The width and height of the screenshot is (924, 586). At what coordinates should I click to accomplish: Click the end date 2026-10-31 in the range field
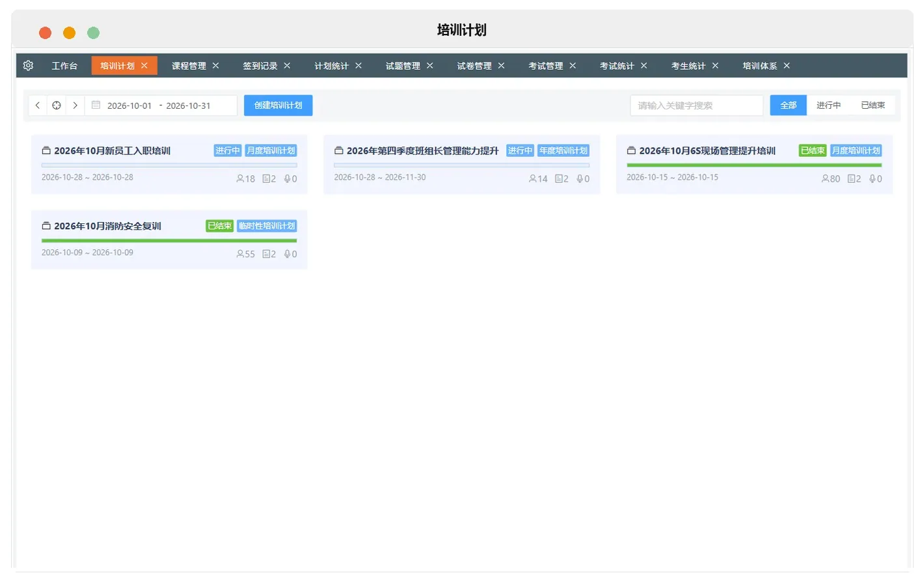(188, 105)
